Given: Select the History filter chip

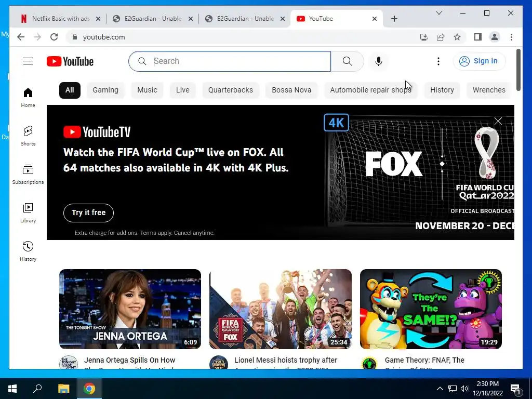Looking at the screenshot, I should (x=442, y=90).
